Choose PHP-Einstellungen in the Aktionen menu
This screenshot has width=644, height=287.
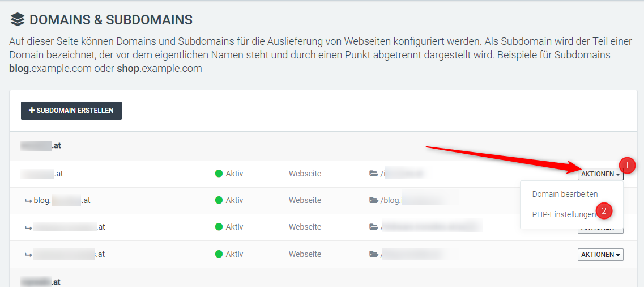[x=564, y=214]
